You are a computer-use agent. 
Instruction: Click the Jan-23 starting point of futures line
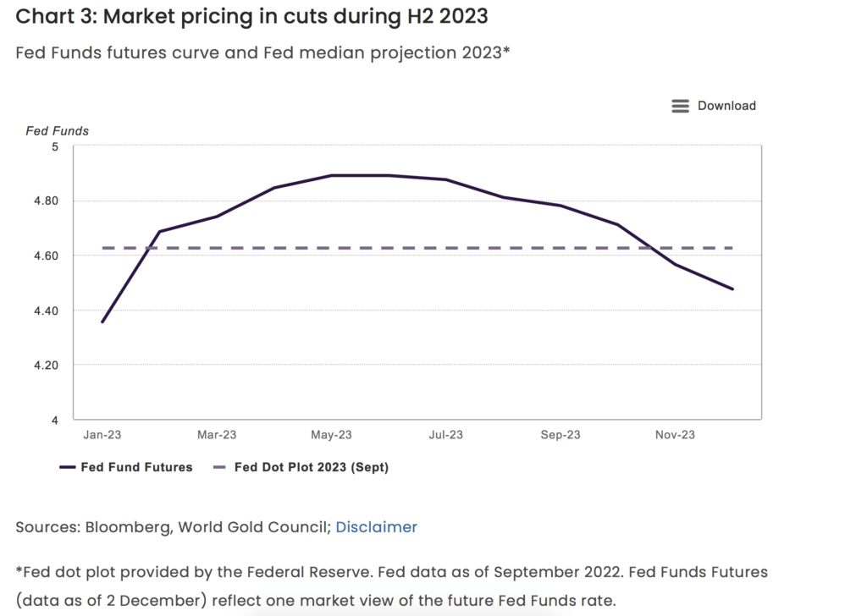coord(102,322)
